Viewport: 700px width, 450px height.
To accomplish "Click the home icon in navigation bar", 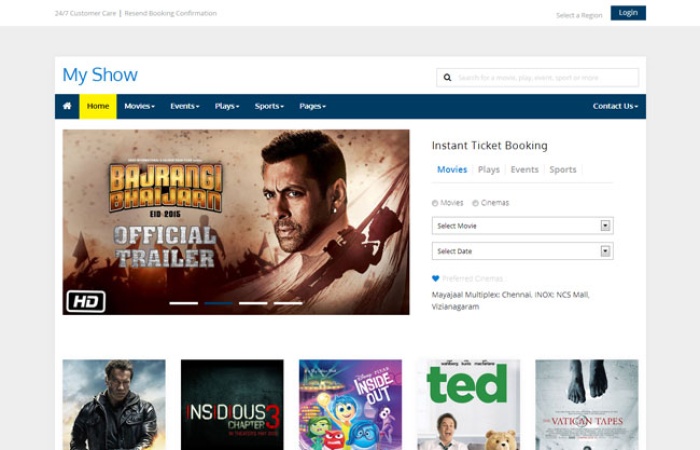I will pyautogui.click(x=67, y=106).
